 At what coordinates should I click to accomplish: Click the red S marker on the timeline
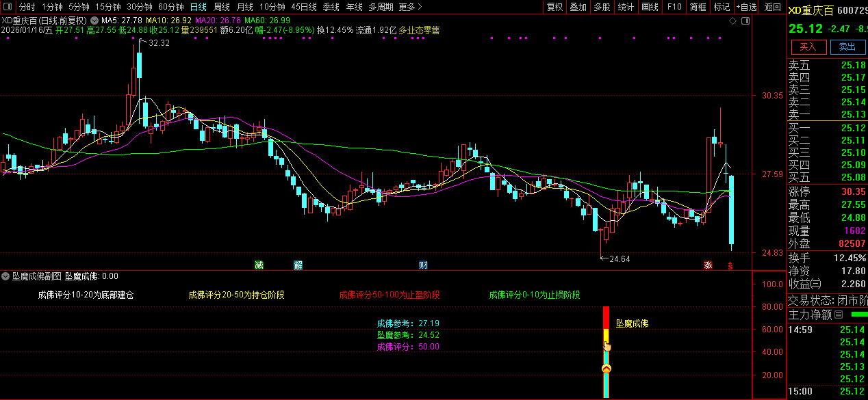[730, 265]
